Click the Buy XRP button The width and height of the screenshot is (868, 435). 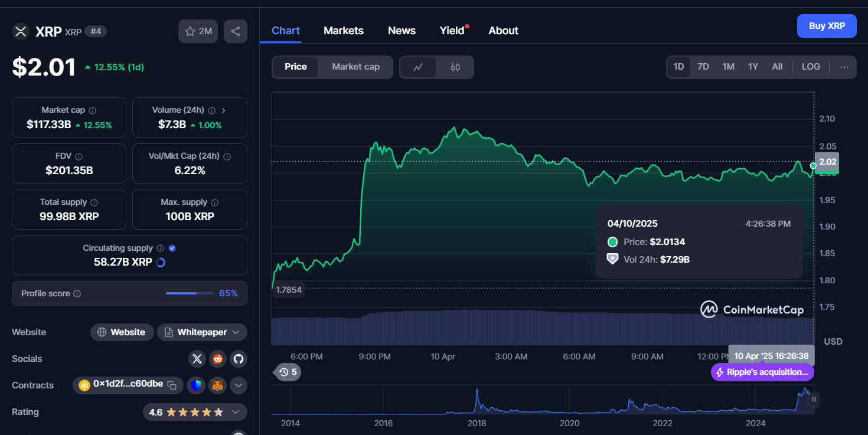(827, 26)
